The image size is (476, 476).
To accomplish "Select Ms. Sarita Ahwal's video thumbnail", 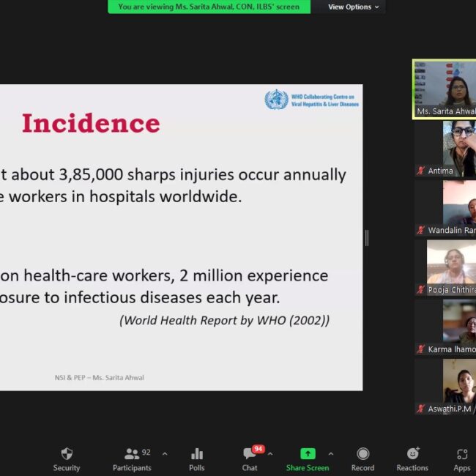I will [445, 88].
